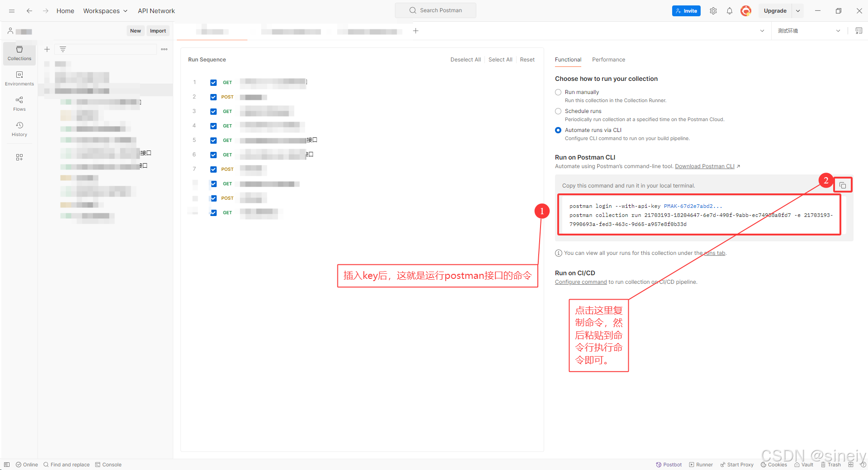Open Configure command link
The width and height of the screenshot is (868, 470).
tap(581, 282)
